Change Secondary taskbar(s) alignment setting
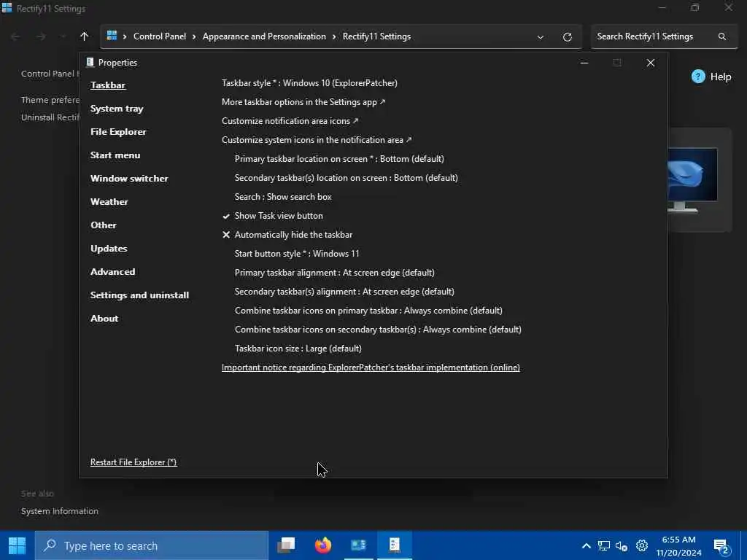Viewport: 747px width, 560px height. pos(344,292)
